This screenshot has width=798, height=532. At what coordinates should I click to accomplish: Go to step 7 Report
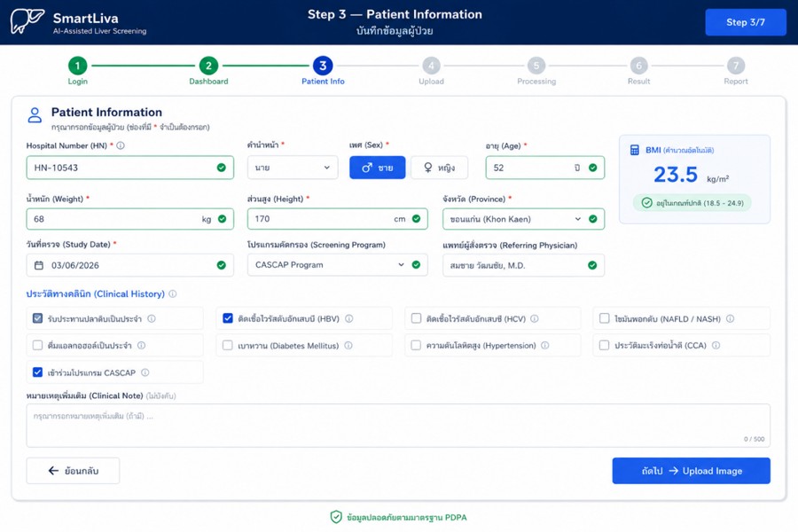coord(736,71)
